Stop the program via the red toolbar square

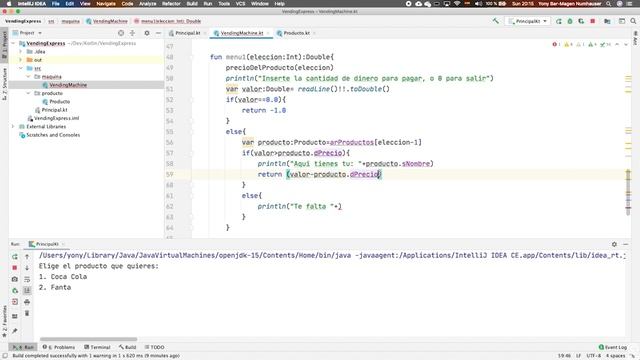click(x=593, y=21)
